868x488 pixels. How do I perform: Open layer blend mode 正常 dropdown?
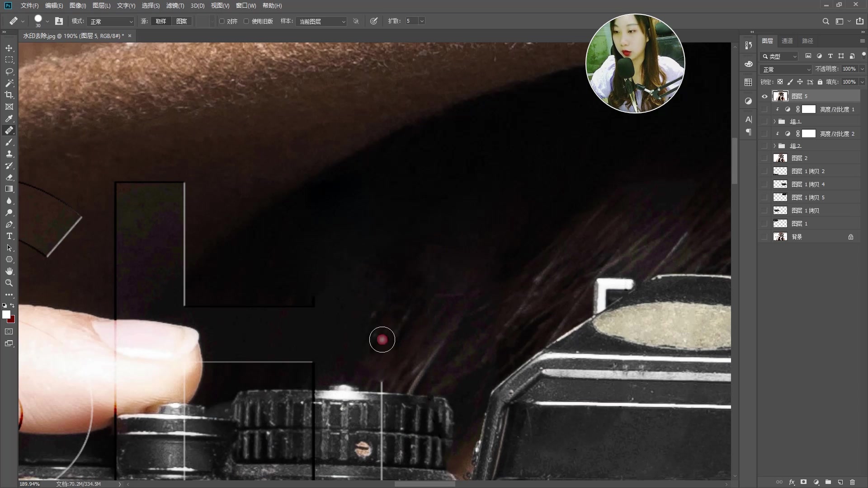tap(786, 69)
